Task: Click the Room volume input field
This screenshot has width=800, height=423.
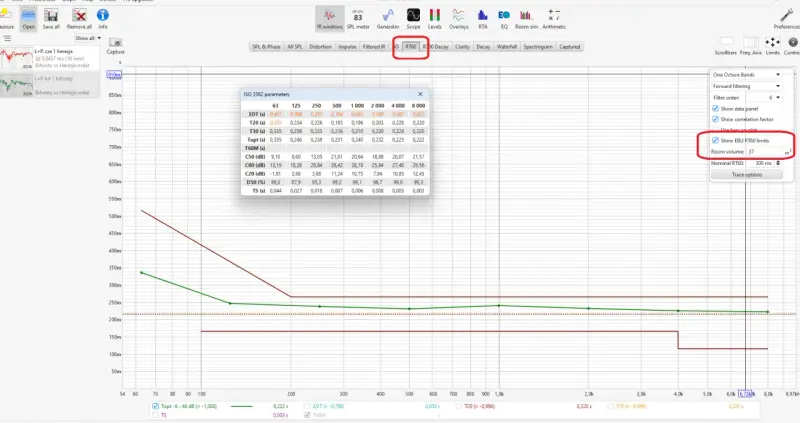Action: click(x=765, y=152)
